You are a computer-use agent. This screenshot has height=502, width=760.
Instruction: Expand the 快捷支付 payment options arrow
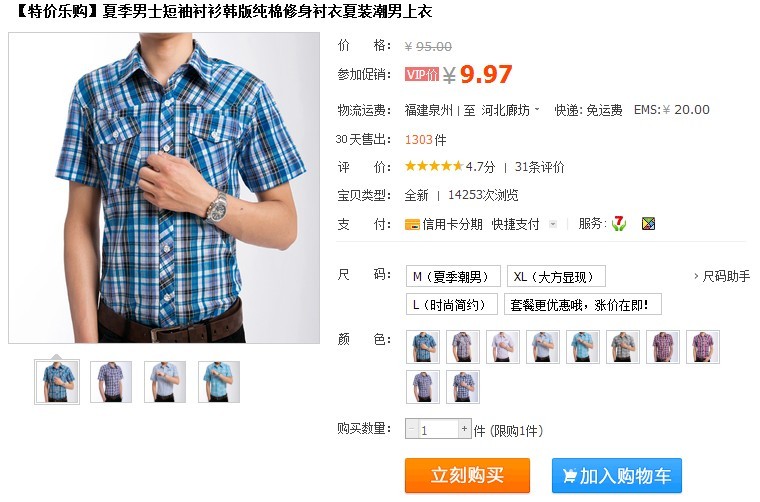[x=553, y=224]
